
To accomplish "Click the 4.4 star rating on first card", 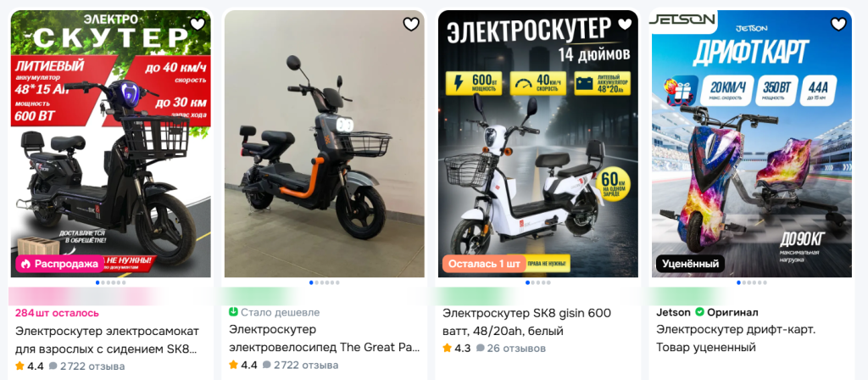I will point(30,366).
